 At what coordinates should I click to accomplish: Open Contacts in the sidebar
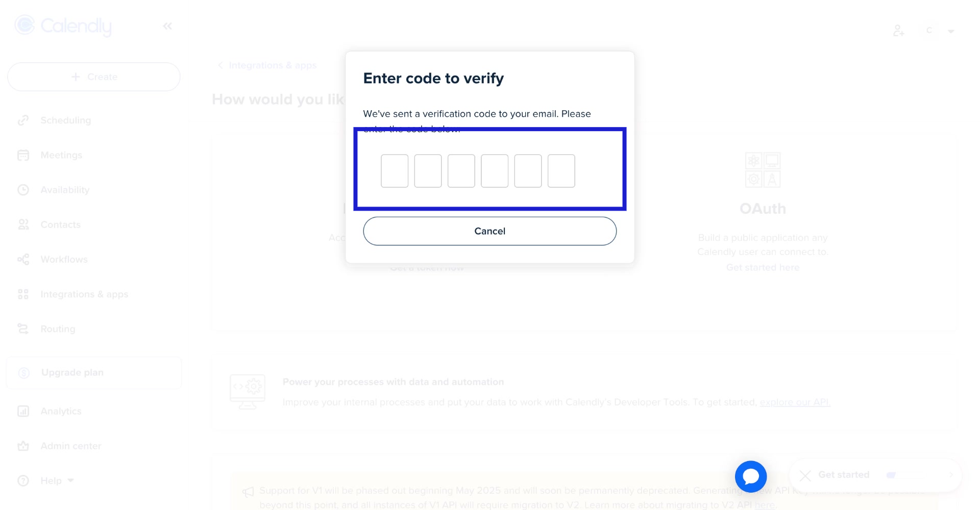[x=60, y=225]
